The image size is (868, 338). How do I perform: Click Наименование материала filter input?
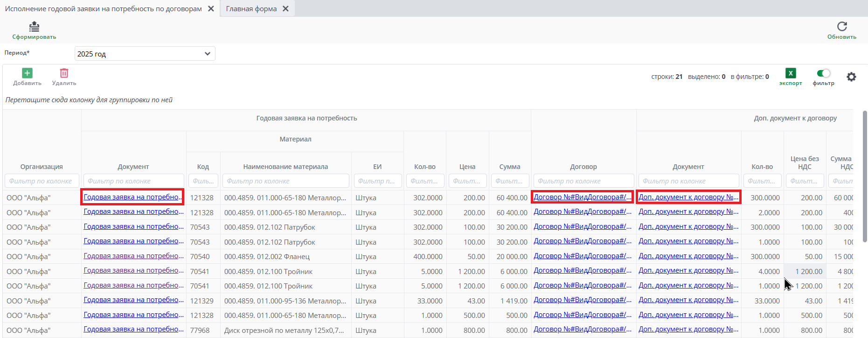[x=285, y=181]
